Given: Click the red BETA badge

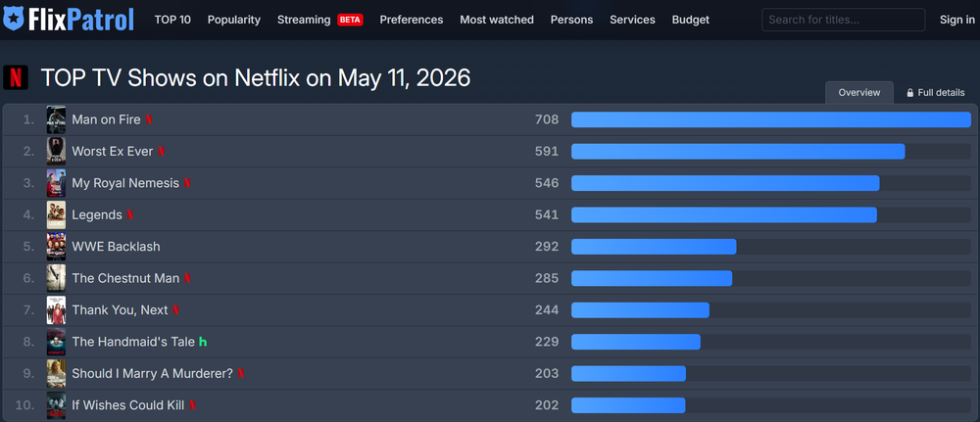Looking at the screenshot, I should pyautogui.click(x=350, y=20).
